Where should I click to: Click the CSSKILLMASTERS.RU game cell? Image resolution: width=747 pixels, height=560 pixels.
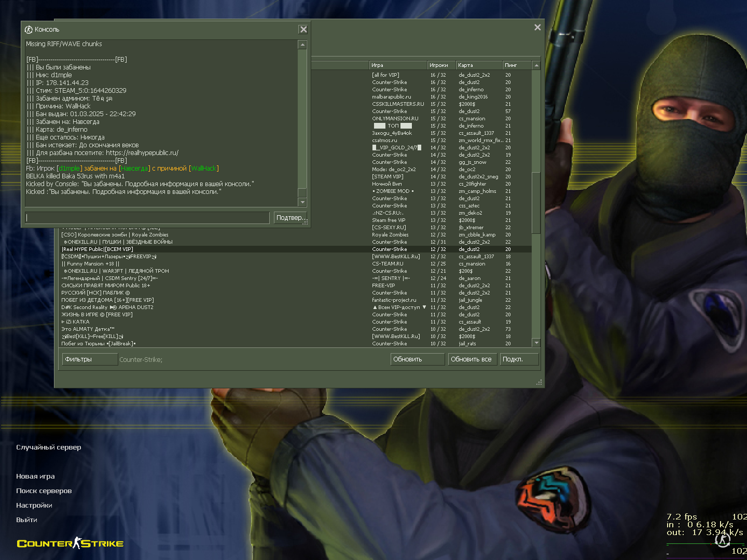[x=398, y=104]
